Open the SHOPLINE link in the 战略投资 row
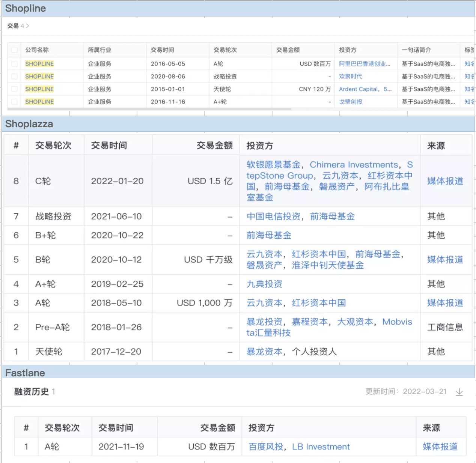476x463 pixels. [x=39, y=77]
